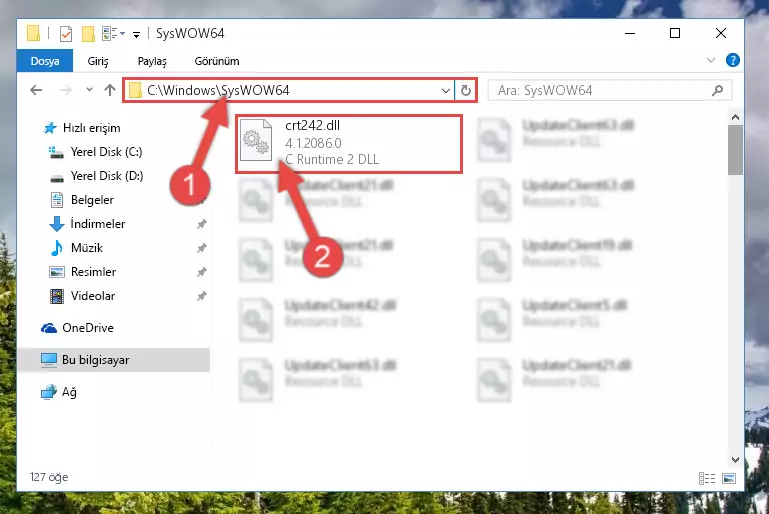Select Yerel Disk (D:) in sidebar
Image resolution: width=769 pixels, height=514 pixels.
(x=96, y=176)
